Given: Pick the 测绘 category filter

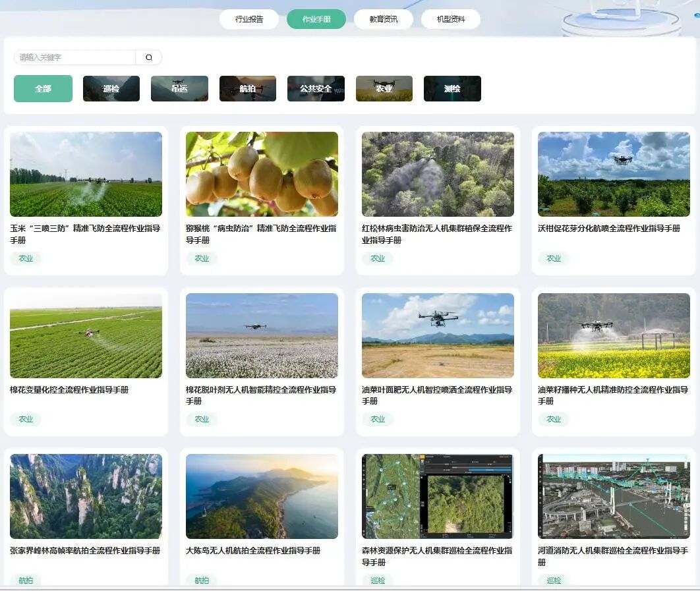Looking at the screenshot, I should [452, 89].
